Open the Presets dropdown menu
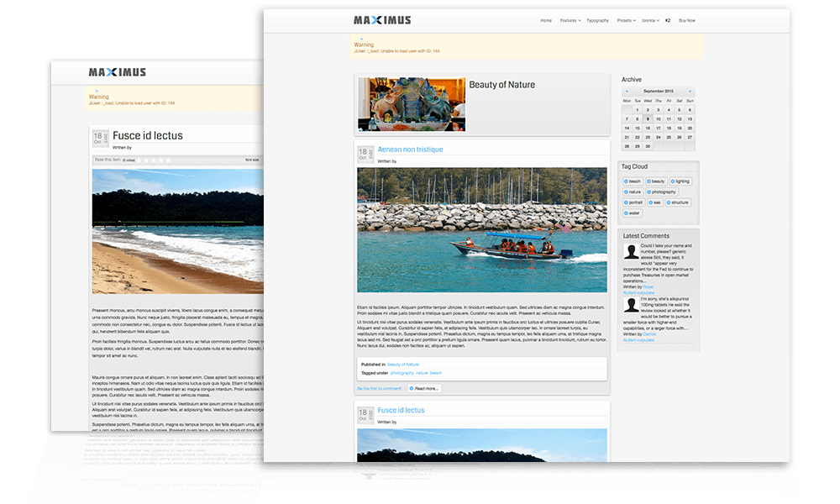The height and width of the screenshot is (504, 840). 626,20
